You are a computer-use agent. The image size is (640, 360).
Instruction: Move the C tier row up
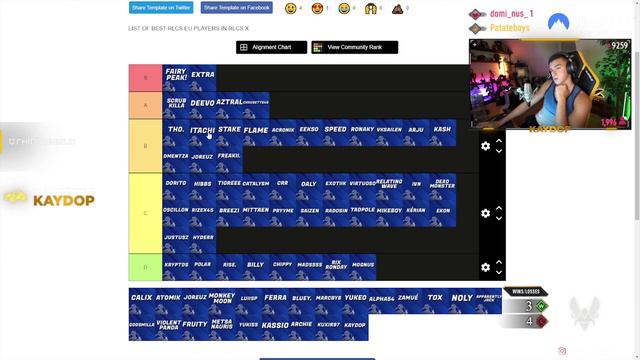[499, 208]
